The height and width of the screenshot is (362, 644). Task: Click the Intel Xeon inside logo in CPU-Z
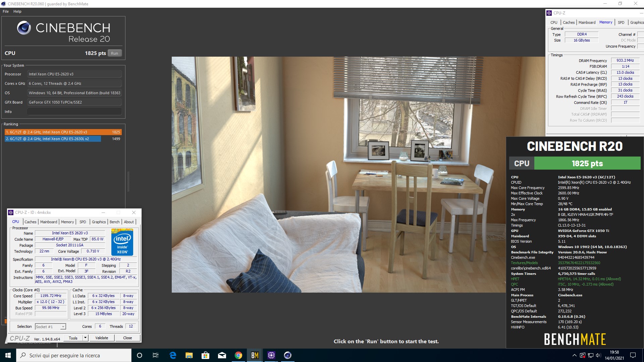click(x=122, y=242)
